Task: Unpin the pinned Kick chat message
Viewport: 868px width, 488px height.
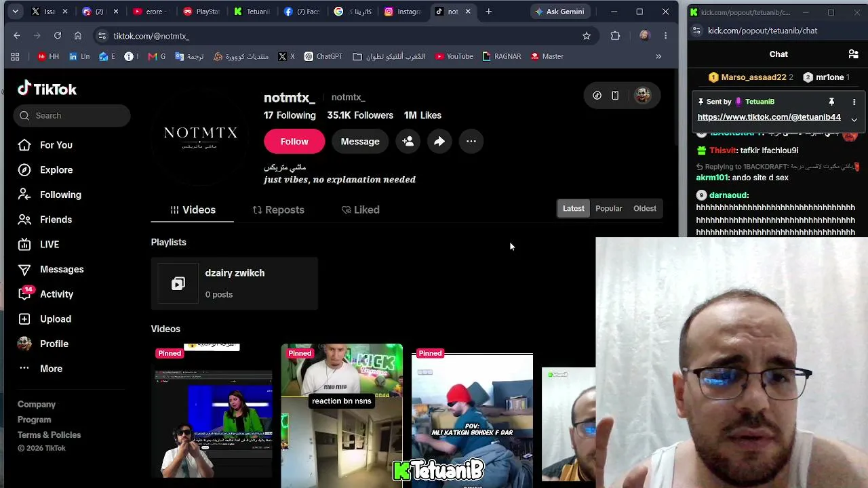Action: tap(831, 102)
